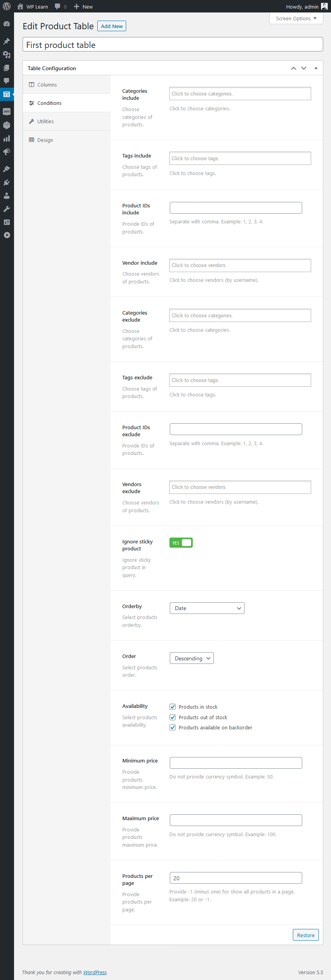Focus the Minimum price field
The image size is (331, 980).
tap(236, 763)
